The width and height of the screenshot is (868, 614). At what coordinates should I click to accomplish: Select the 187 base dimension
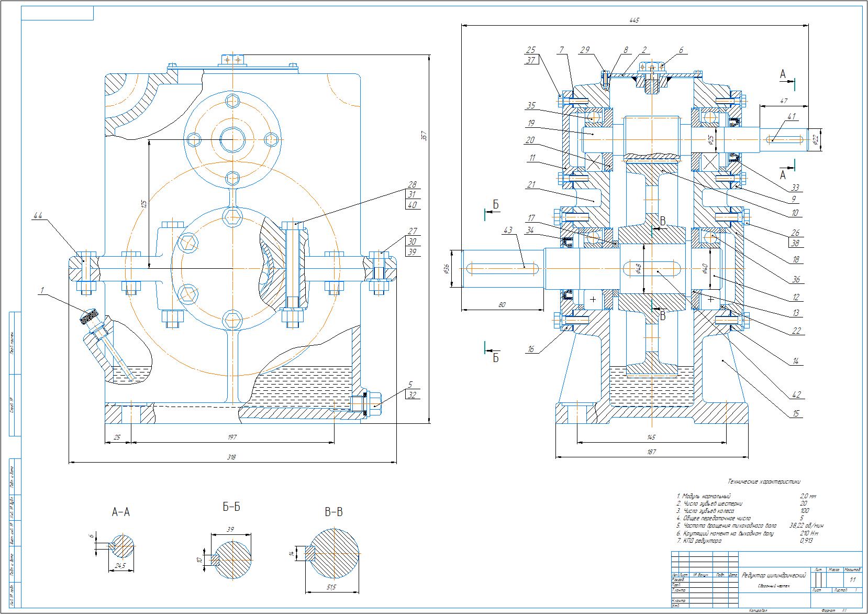point(651,451)
